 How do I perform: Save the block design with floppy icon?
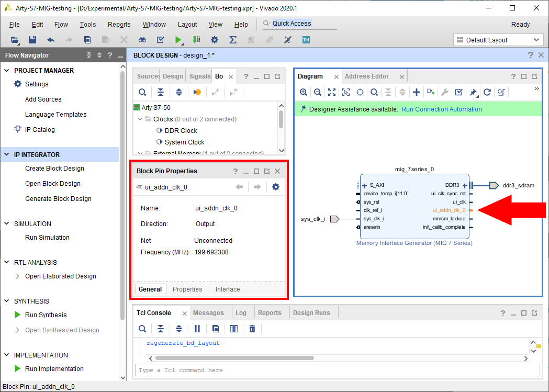32,40
